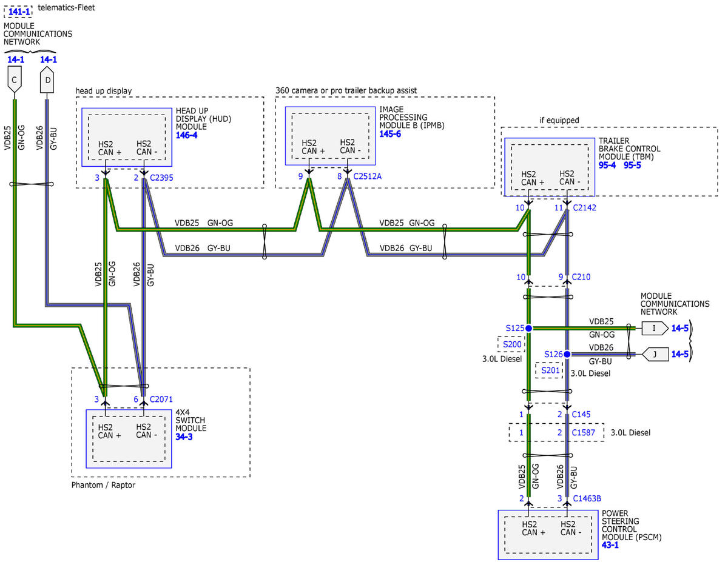The image size is (728, 562).
Task: Select connector label C2071
Action: [163, 399]
